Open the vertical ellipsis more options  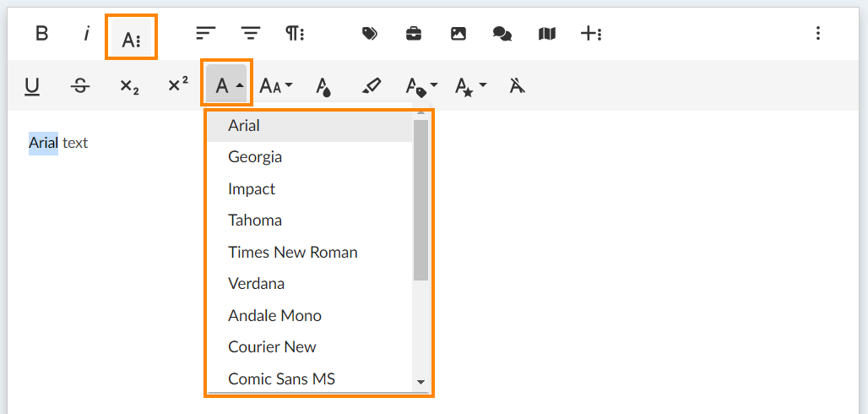[x=817, y=34]
